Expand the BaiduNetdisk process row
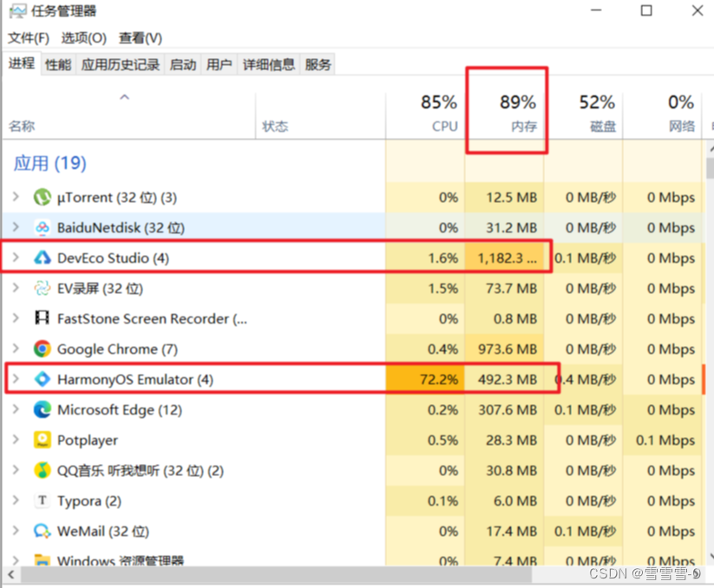 pyautogui.click(x=16, y=227)
